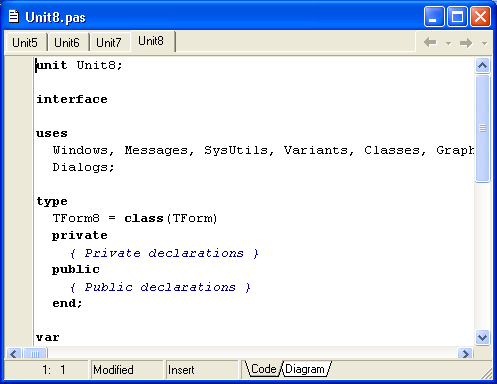This screenshot has height=384, width=497.
Task: Click 'Windows' in the uses clause
Action: coord(80,150)
